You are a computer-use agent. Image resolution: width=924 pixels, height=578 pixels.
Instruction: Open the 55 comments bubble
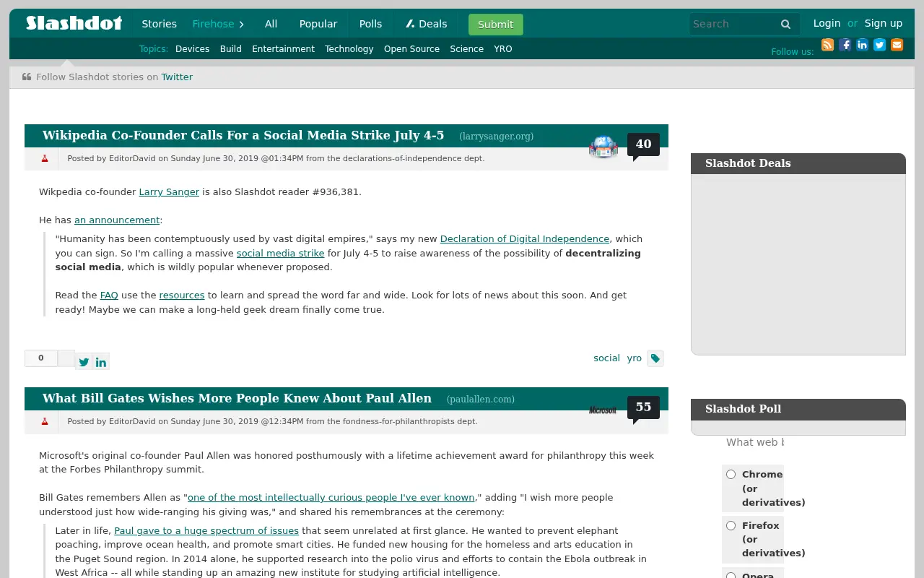(643, 407)
